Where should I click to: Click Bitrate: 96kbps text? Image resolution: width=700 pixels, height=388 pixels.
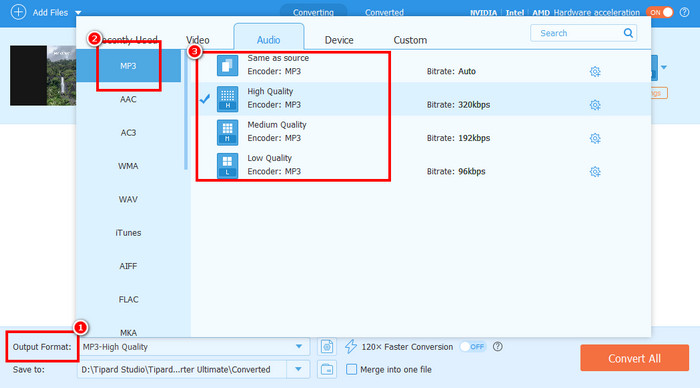(456, 171)
